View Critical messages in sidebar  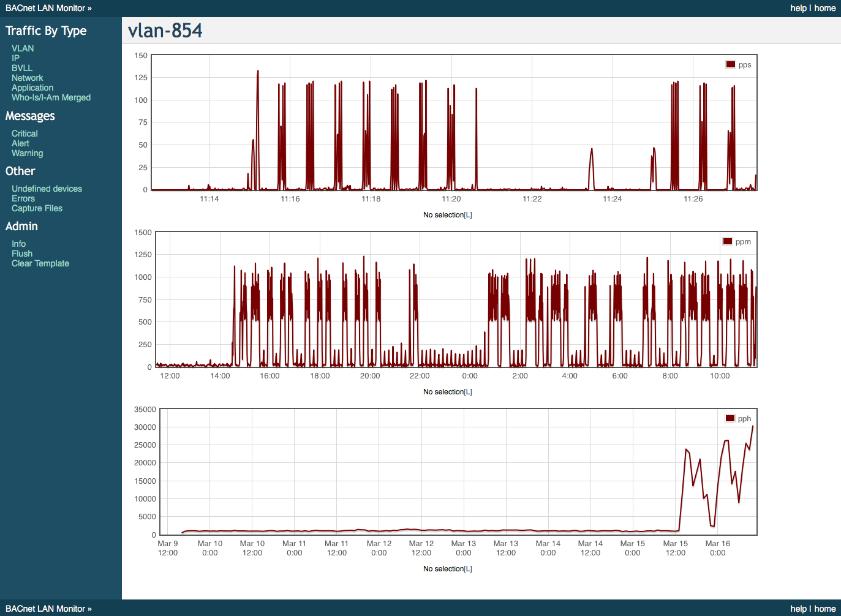pos(25,133)
